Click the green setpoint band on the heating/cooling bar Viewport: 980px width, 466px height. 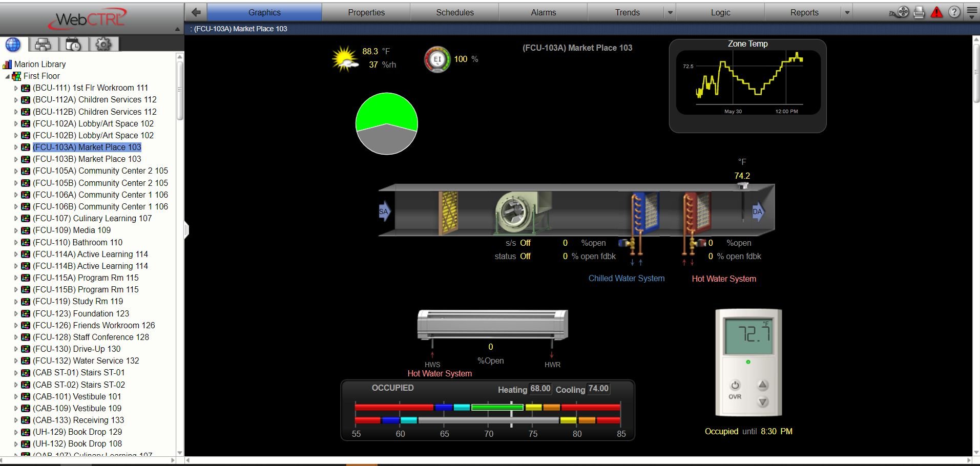[496, 408]
